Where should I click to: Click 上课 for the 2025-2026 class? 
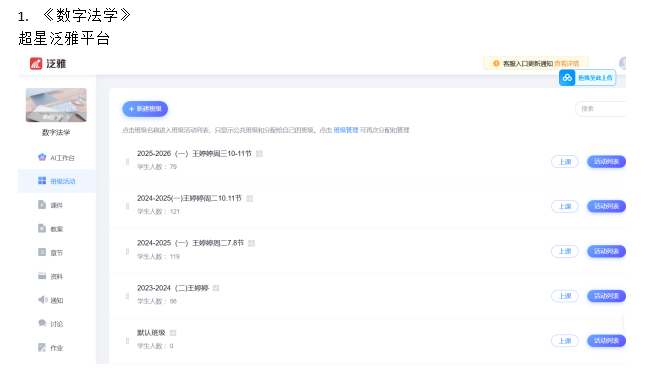pyautogui.click(x=565, y=162)
